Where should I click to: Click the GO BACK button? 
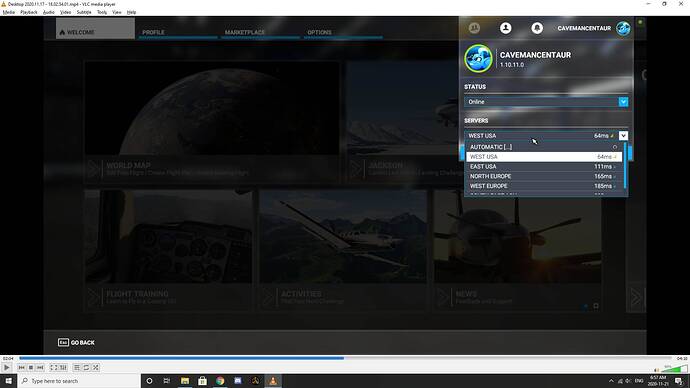coord(76,342)
